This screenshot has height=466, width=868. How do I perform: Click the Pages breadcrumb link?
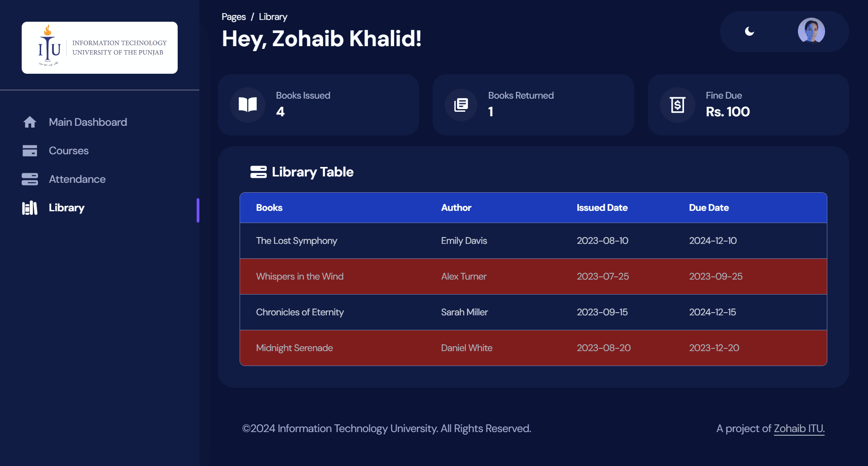point(234,17)
